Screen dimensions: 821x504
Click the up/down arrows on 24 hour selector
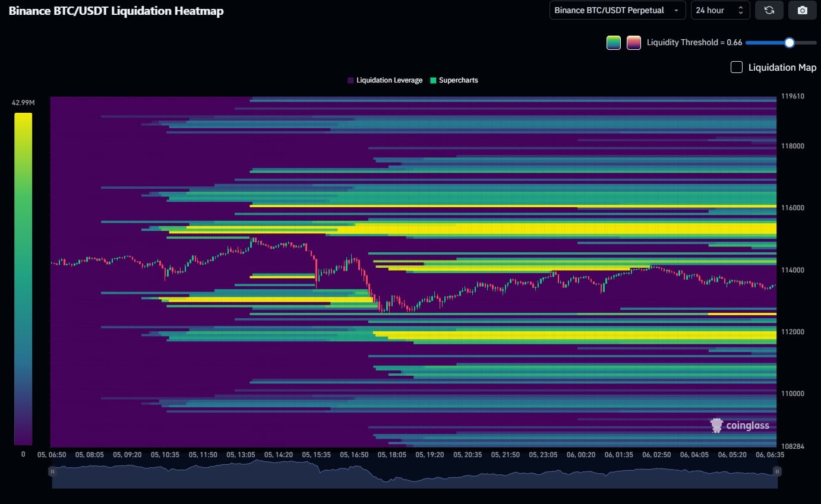tap(740, 10)
